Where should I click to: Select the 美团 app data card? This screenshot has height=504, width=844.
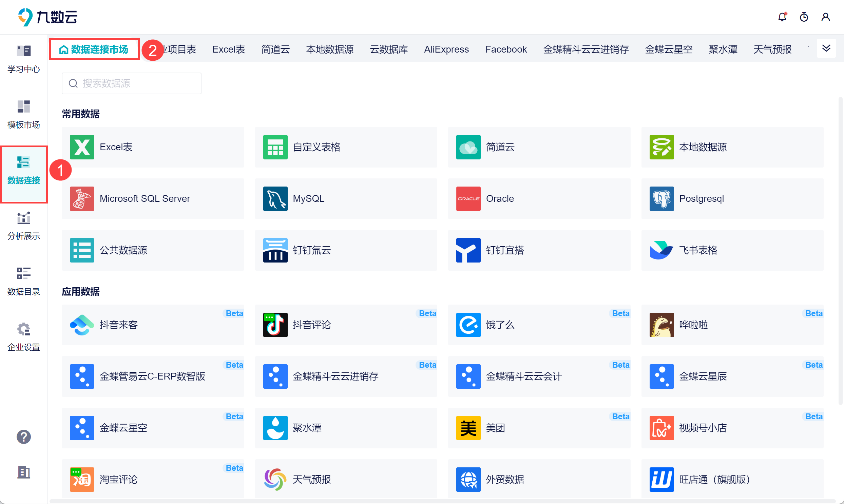click(539, 428)
